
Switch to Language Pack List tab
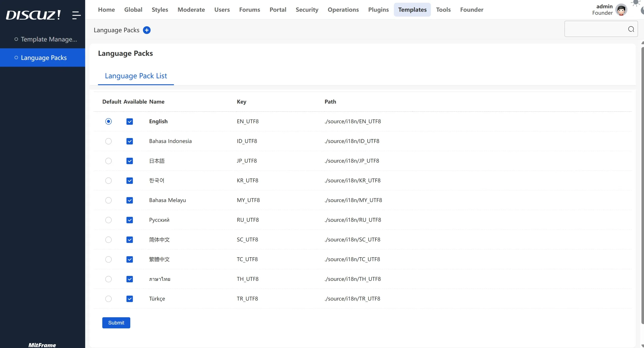(136, 76)
